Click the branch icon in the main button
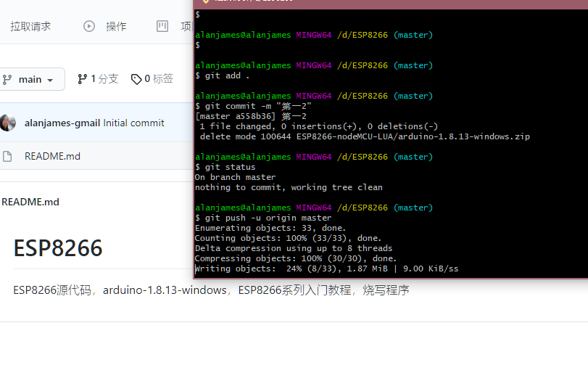Screen dimensions: 588x373 [7, 80]
